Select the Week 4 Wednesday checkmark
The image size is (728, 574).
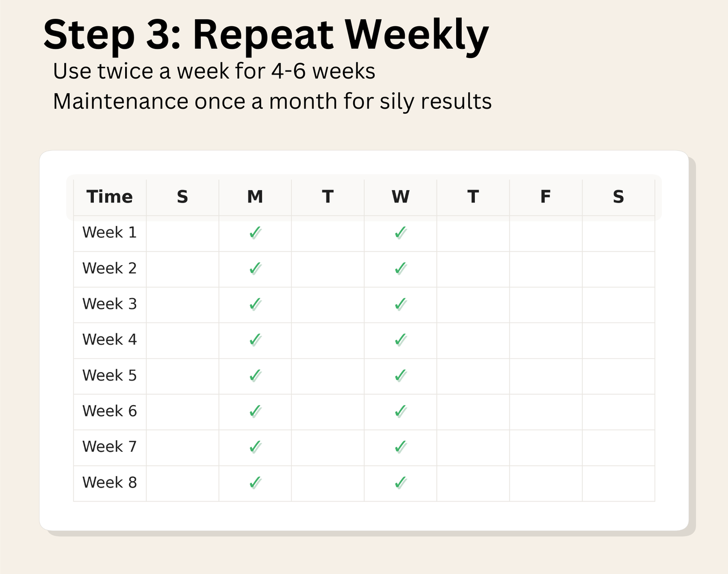400,340
